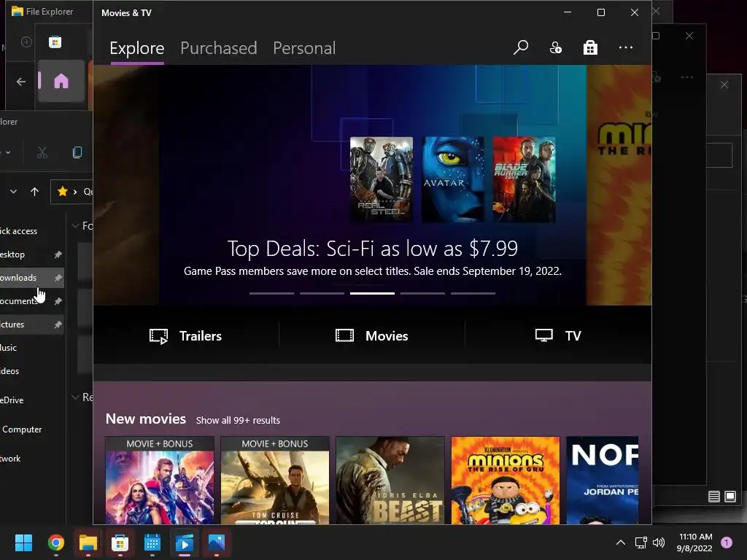The image size is (747, 560).
Task: Click the Top Deals Sci-Fi banner headline
Action: coord(373,248)
